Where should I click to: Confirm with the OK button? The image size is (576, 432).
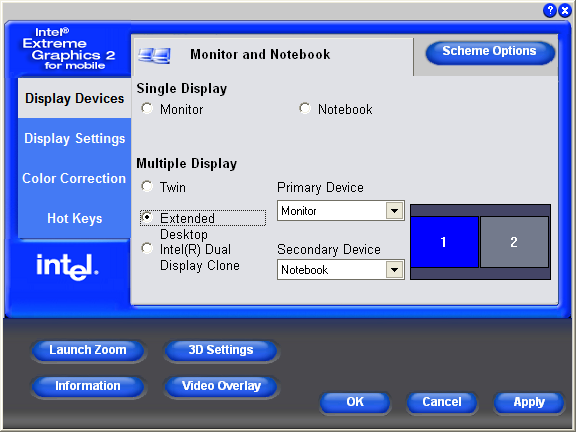(x=355, y=402)
